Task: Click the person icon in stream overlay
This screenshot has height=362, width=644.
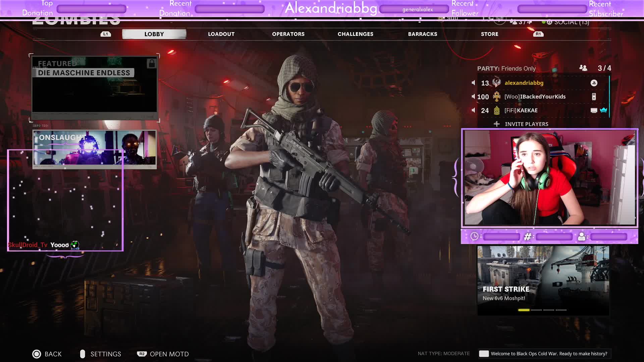Action: (x=582, y=237)
